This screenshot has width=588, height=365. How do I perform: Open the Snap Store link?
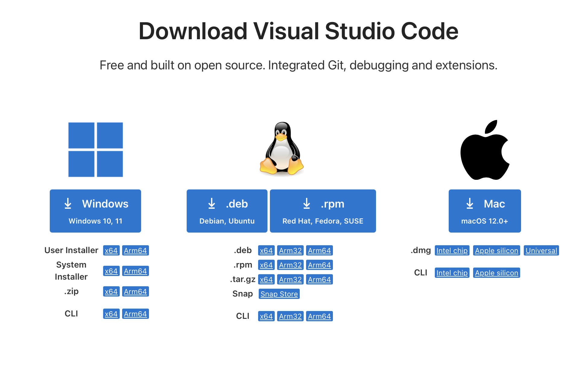pos(279,294)
